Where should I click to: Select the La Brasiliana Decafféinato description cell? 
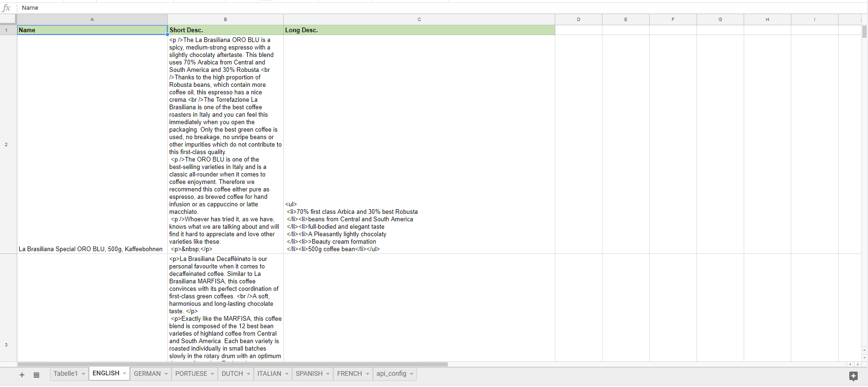pyautogui.click(x=225, y=308)
